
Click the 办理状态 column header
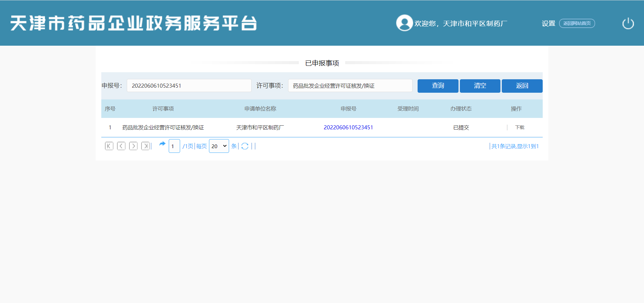pyautogui.click(x=461, y=109)
